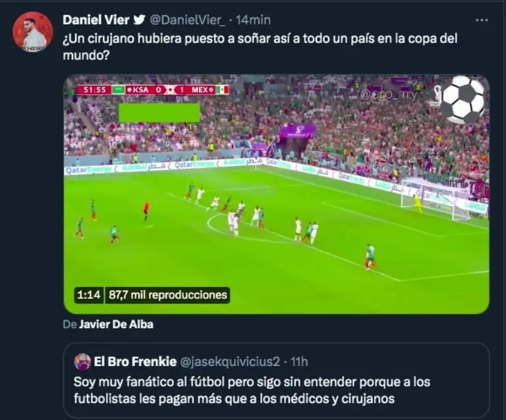Click the Daniel Vier display name
The image size is (506, 420).
(96, 20)
